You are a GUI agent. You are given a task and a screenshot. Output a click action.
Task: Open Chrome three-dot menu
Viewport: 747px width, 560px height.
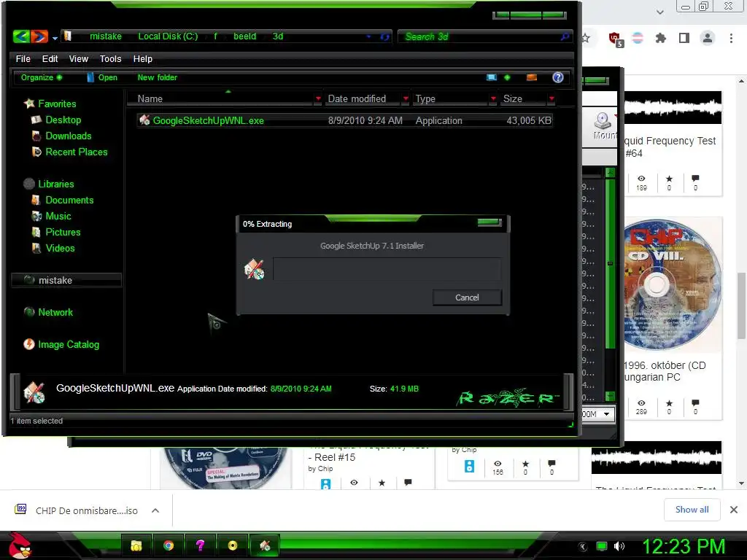(731, 38)
